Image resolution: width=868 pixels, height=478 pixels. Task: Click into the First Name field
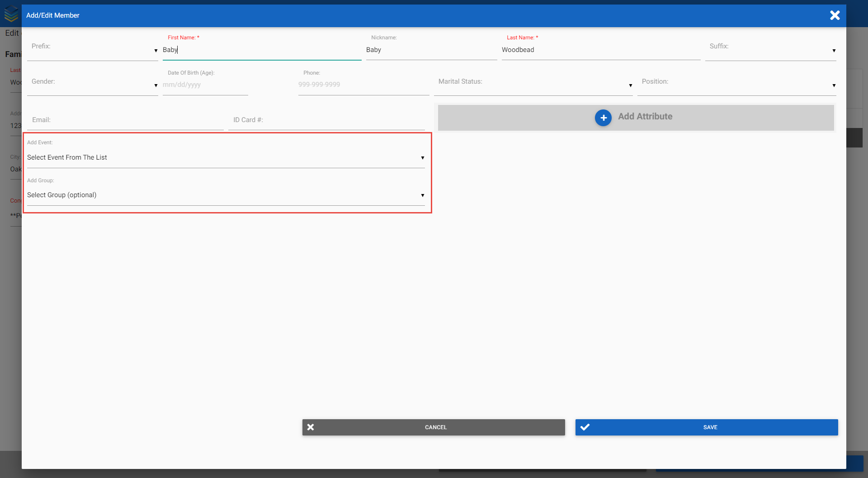(262, 50)
